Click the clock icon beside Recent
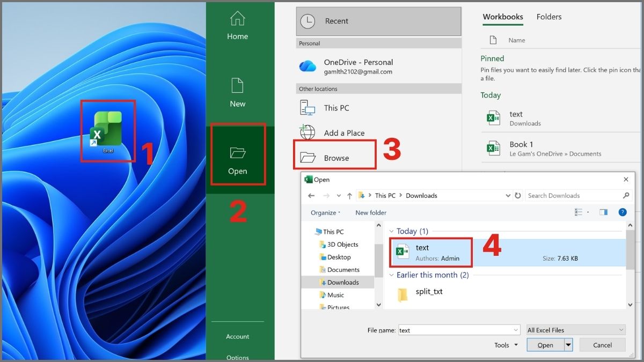 [x=308, y=21]
